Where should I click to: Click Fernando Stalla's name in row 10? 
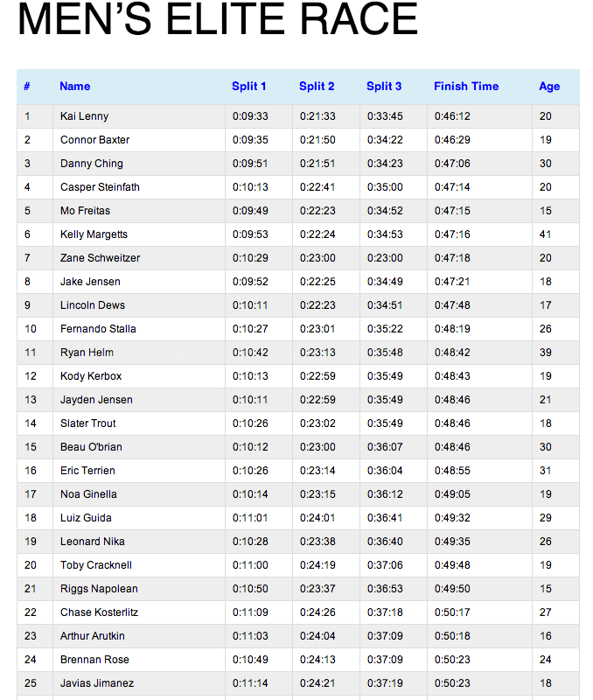(98, 329)
